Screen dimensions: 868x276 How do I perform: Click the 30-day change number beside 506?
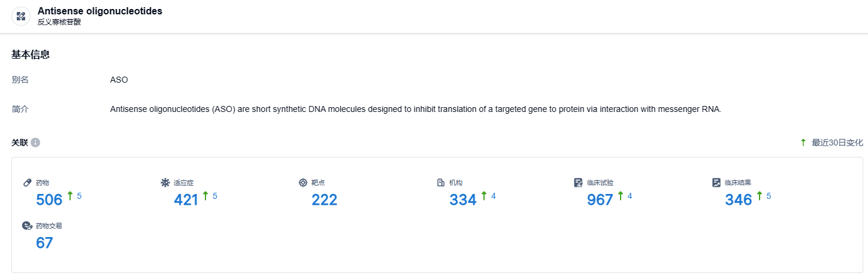(x=79, y=196)
